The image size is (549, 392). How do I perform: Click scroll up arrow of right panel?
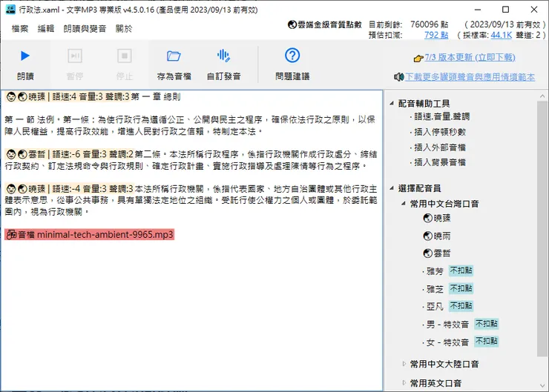pos(542,96)
